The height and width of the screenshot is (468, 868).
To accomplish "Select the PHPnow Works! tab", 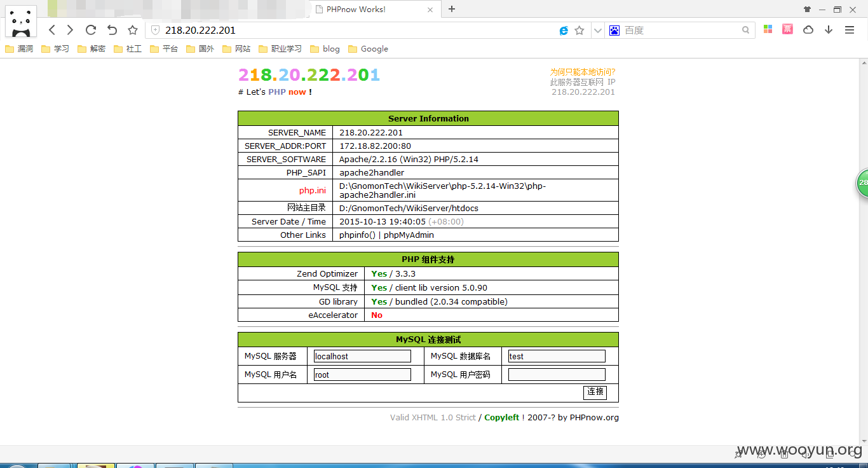I will (x=374, y=9).
